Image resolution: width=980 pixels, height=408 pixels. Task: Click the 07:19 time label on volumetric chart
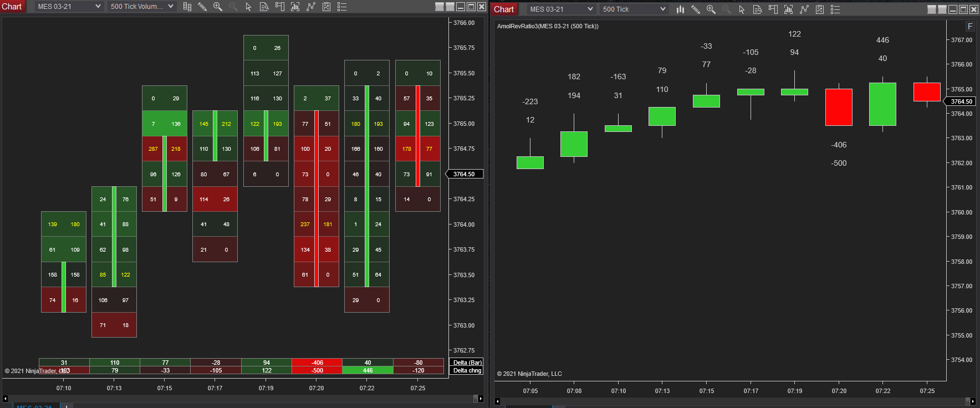tap(266, 388)
